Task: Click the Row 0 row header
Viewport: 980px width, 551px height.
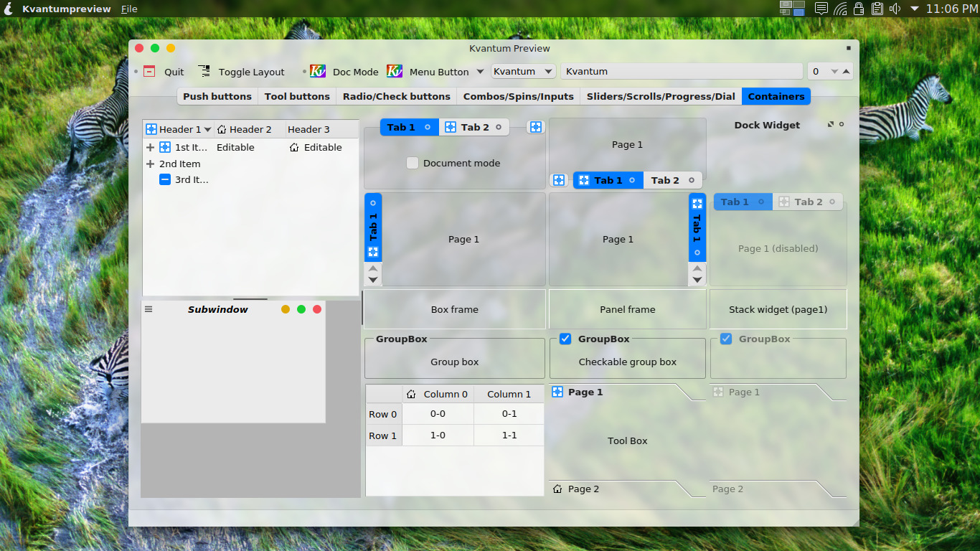Action: [x=384, y=414]
